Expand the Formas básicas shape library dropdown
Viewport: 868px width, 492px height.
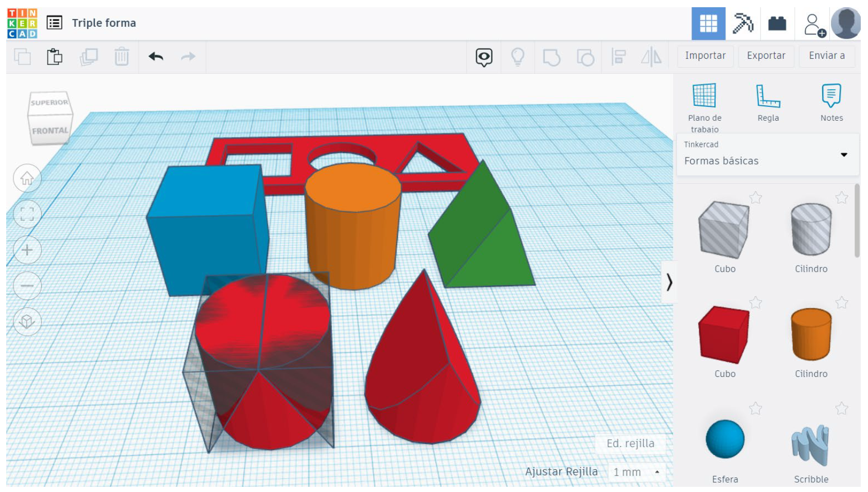coord(843,155)
